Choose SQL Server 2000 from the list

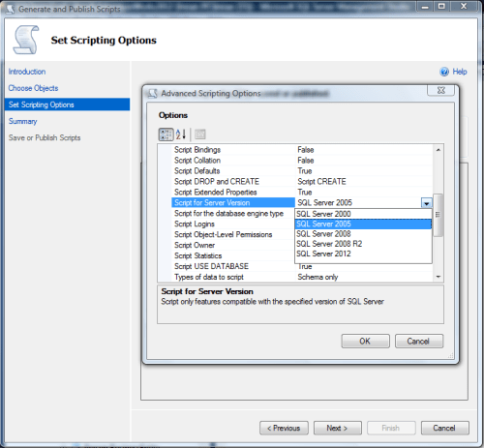363,214
